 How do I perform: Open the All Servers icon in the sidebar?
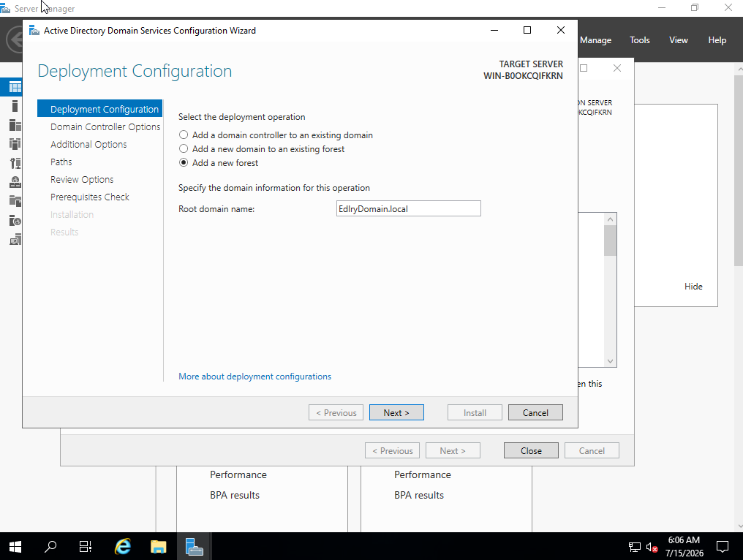coord(15,125)
